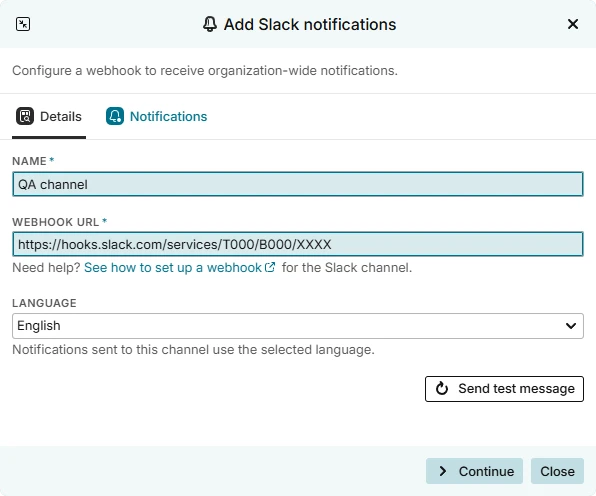
Task: Click the Notifications tab bell icon
Action: [x=114, y=116]
